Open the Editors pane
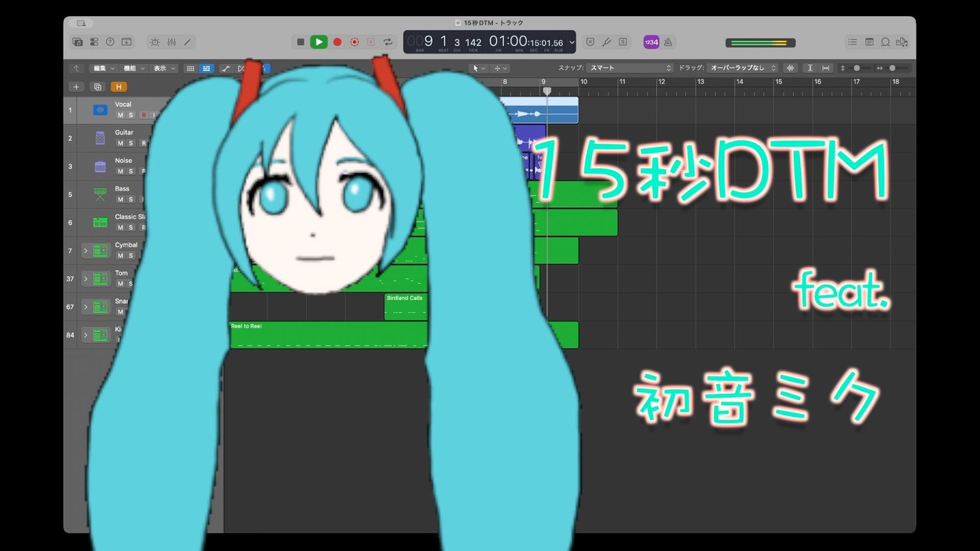Screen dimensions: 980x551 click(188, 42)
